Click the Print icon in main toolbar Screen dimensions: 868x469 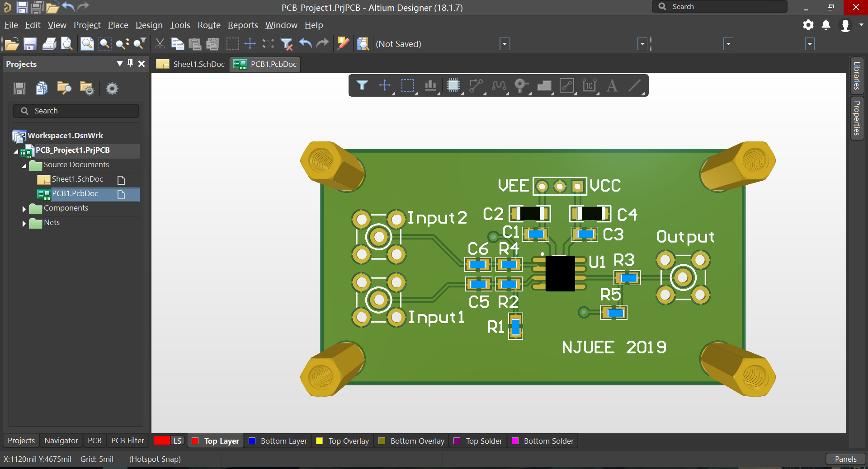tap(49, 44)
